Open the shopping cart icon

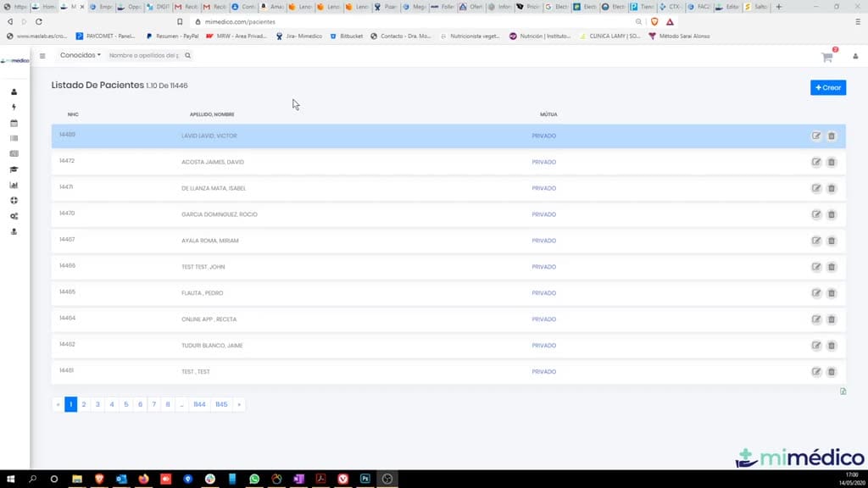coord(827,57)
